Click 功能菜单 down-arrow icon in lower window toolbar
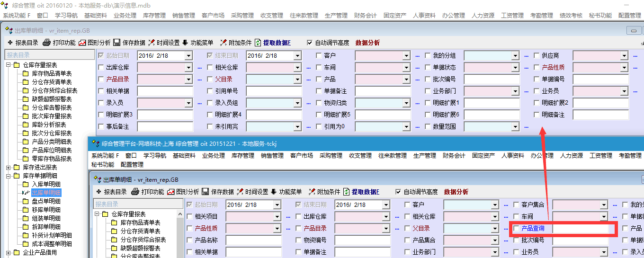 coord(274,192)
